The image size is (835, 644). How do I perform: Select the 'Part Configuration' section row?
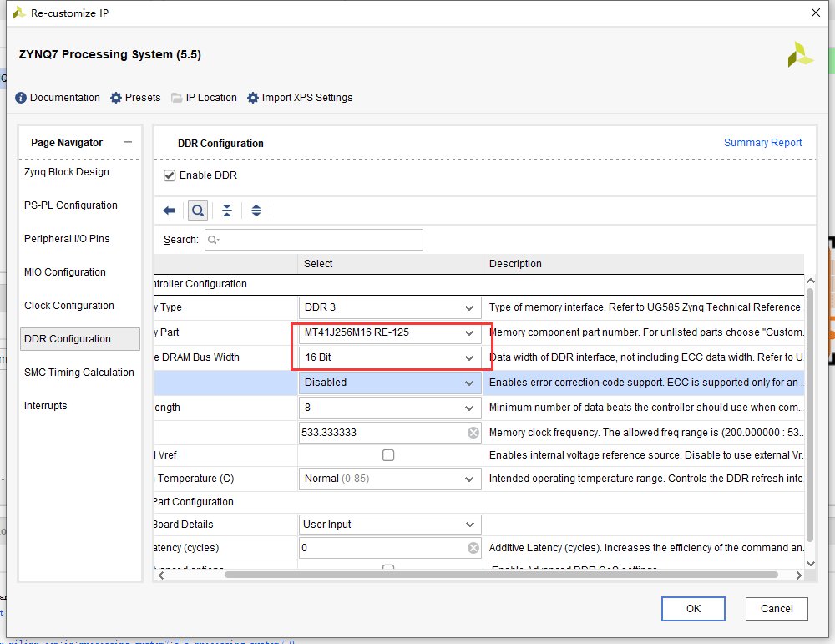click(x=479, y=502)
